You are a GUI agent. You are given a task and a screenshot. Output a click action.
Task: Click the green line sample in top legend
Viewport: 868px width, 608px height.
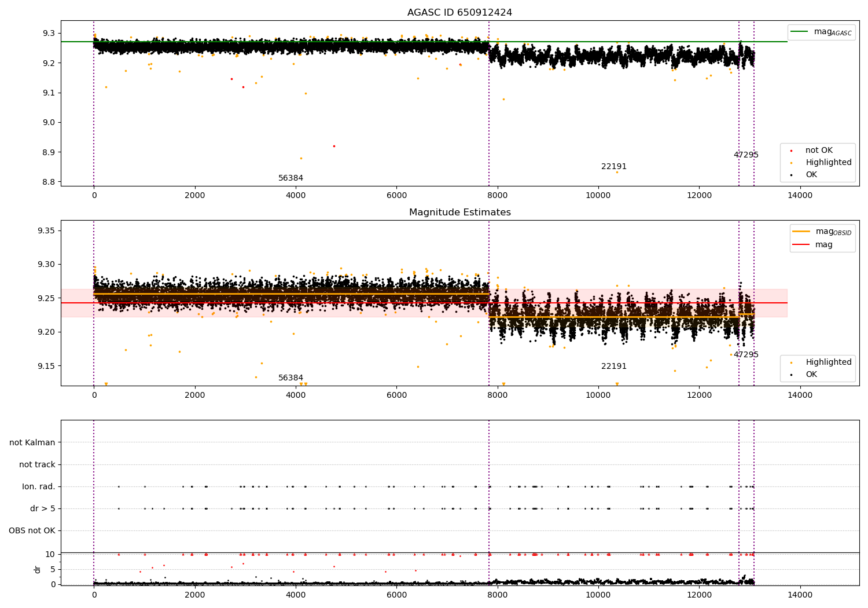(x=800, y=32)
